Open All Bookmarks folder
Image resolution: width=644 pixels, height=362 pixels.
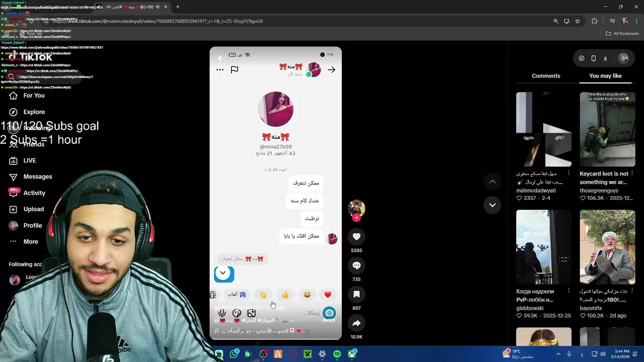(622, 34)
